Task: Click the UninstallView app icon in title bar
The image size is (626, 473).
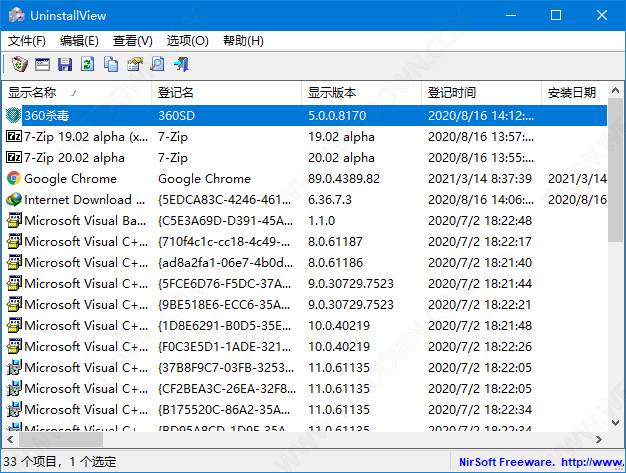Action: (17, 16)
